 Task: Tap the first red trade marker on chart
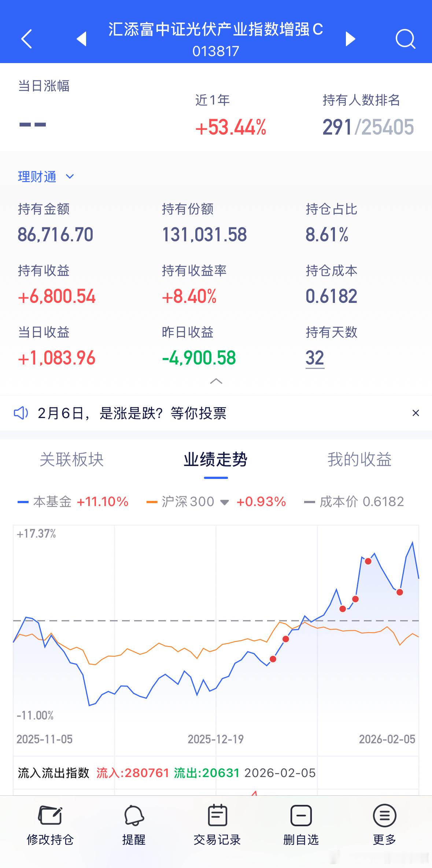pyautogui.click(x=273, y=659)
